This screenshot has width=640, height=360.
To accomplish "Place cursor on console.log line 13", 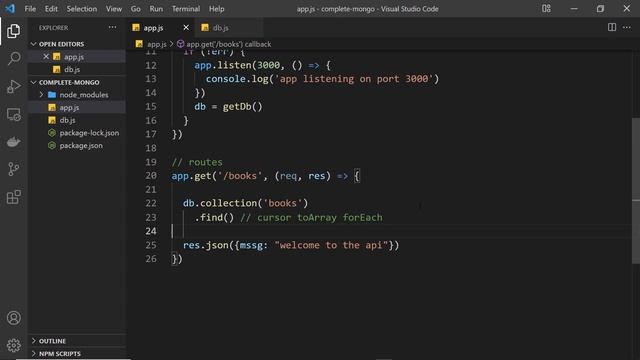I will coord(322,79).
